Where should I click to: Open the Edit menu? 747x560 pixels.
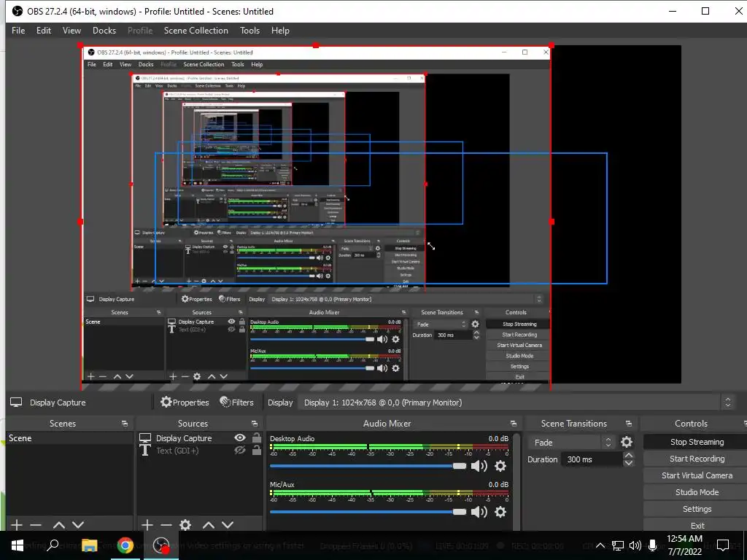click(44, 31)
